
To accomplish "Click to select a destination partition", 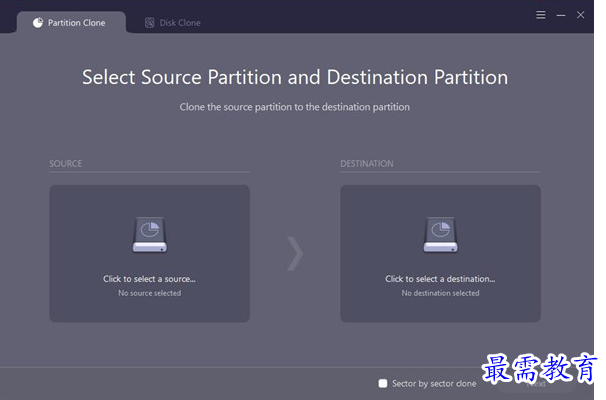I will [x=440, y=254].
